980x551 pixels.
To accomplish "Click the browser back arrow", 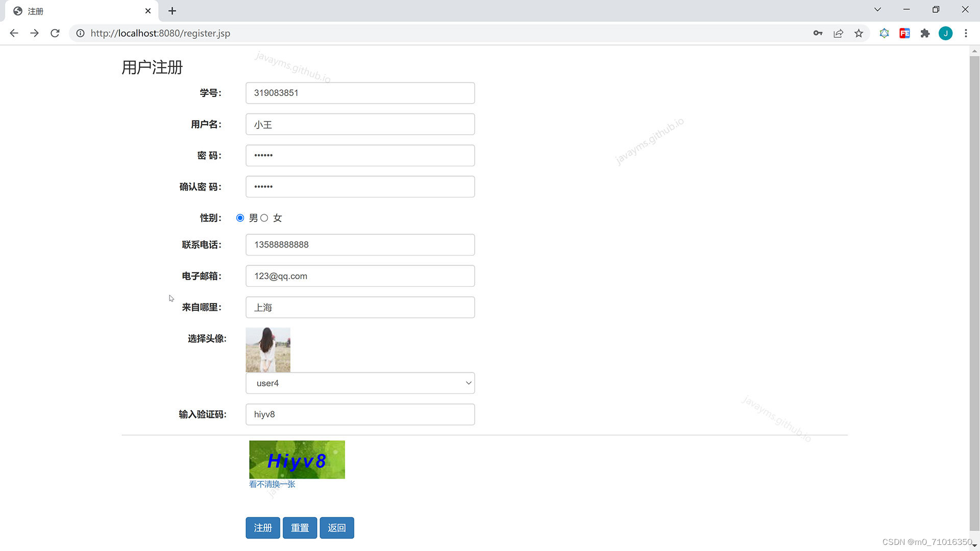I will click(14, 33).
